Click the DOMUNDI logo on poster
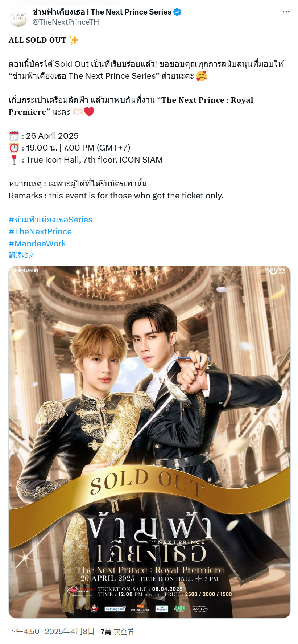This screenshot has width=298, height=644. pos(26,270)
